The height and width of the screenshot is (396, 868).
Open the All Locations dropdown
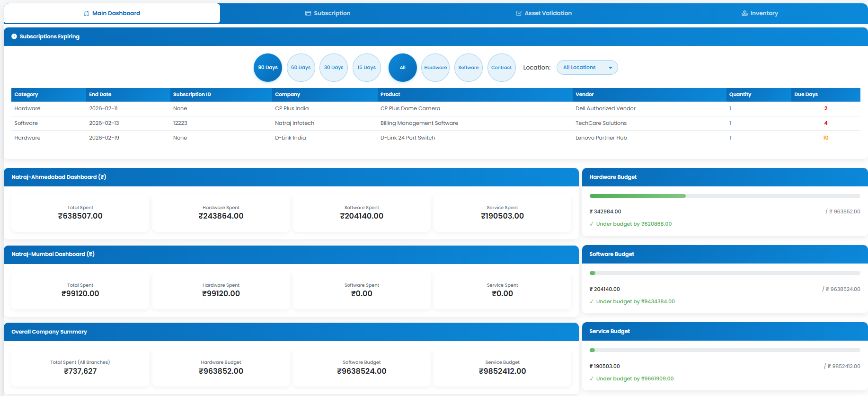coord(587,68)
